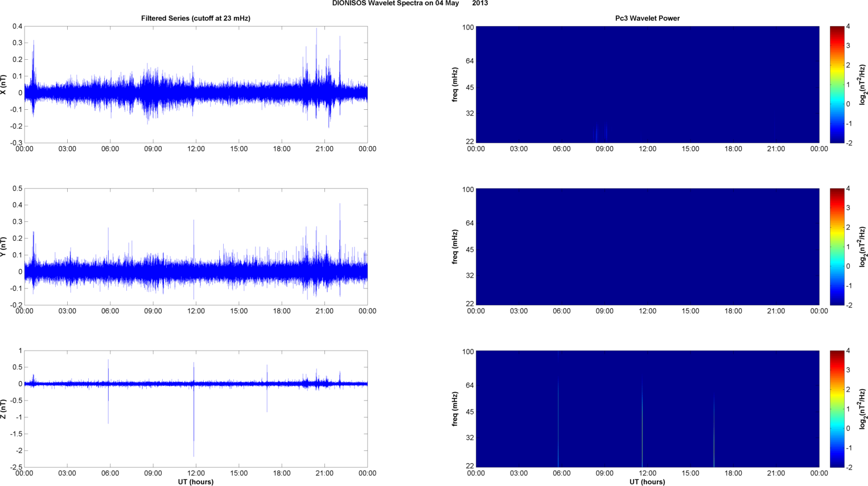Click the '45' frequency tick on middle spectrogram

(x=470, y=250)
